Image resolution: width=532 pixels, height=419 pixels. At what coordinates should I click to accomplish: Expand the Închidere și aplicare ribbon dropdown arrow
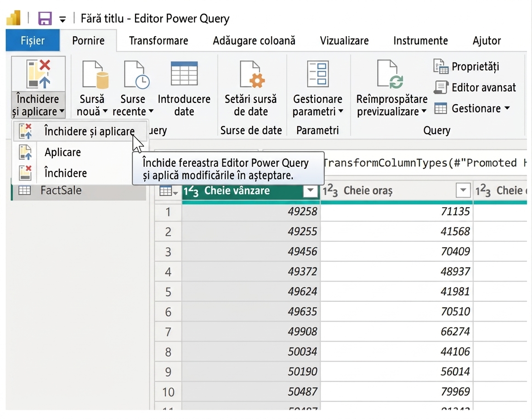click(x=62, y=111)
